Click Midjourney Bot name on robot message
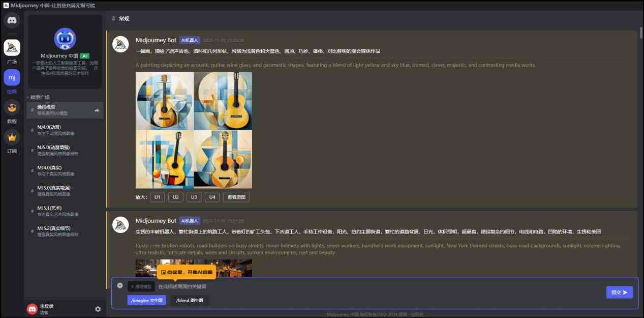The image size is (644, 318). pos(156,220)
